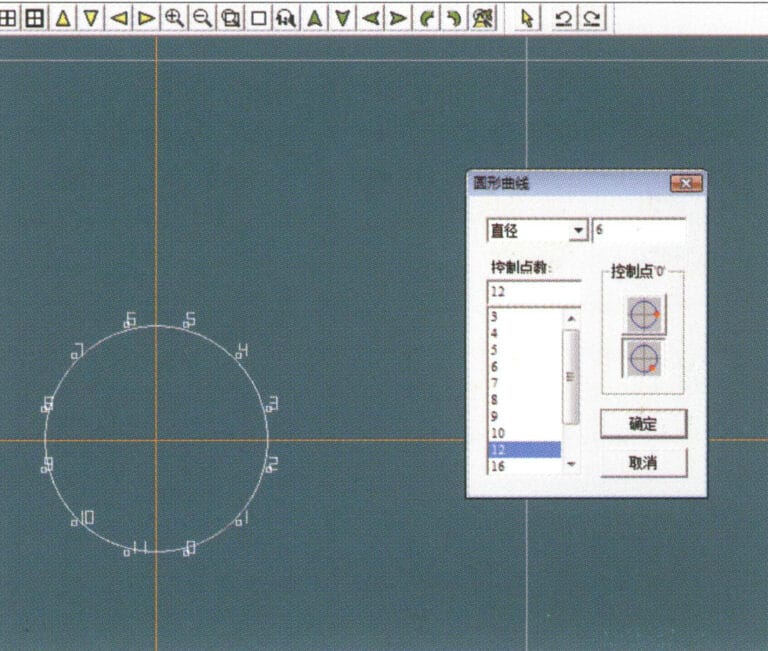768x651 pixels.
Task: Click the icon right of green curved arrows
Action: [483, 19]
